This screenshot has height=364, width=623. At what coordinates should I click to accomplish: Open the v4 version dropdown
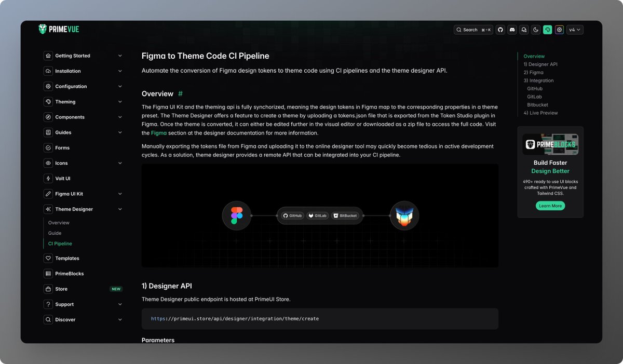575,30
